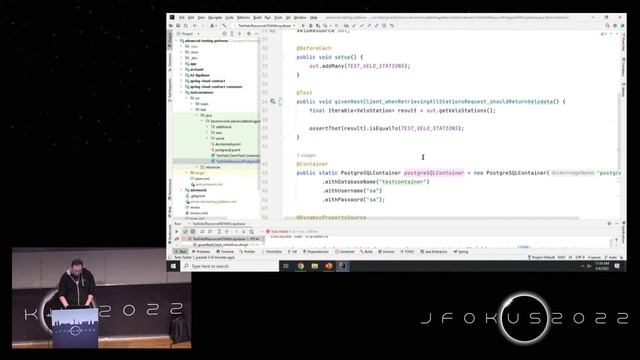Open IDE settings gear at top right
This screenshot has width=640, height=360.
click(x=615, y=26)
